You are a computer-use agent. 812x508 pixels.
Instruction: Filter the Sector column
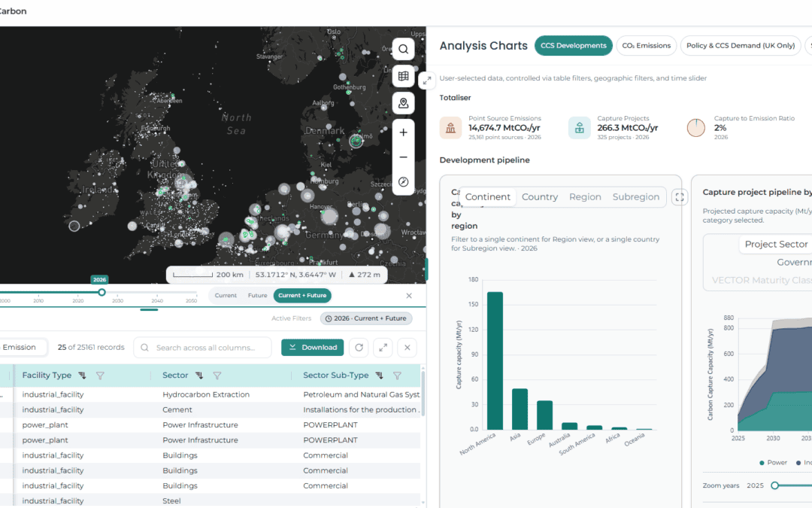(217, 376)
